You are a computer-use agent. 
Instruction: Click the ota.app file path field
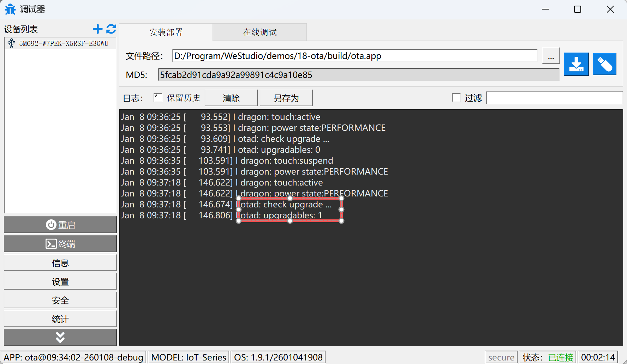point(353,55)
